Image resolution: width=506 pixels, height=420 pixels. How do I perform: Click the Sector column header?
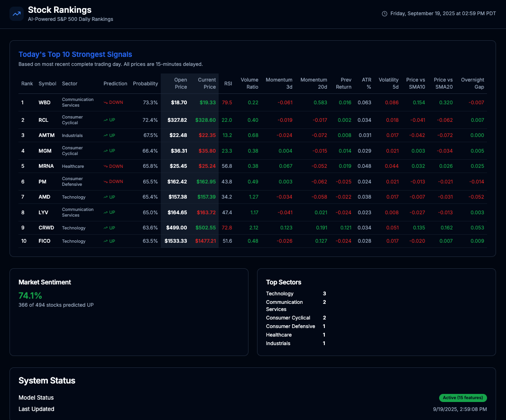pos(70,83)
